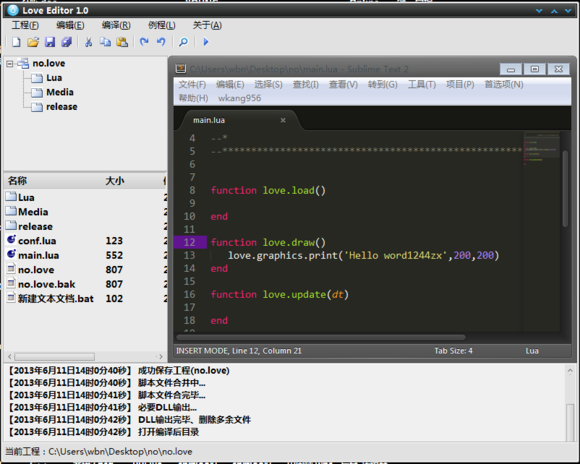Screen dimensions: 580x464
Task: Open Sublime Text 文件(F) menu
Action: click(192, 84)
